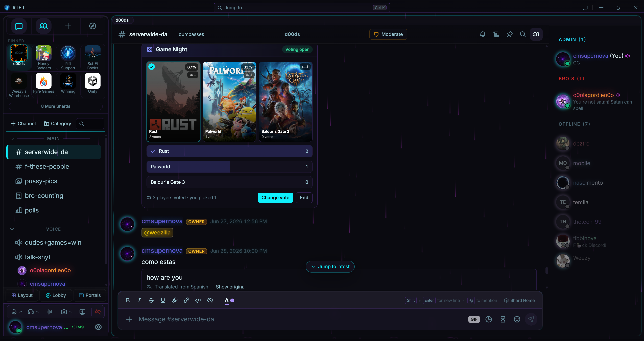Screen dimensions: 644x341
Task: Open the Honey Badgers shard
Action: pyautogui.click(x=43, y=58)
